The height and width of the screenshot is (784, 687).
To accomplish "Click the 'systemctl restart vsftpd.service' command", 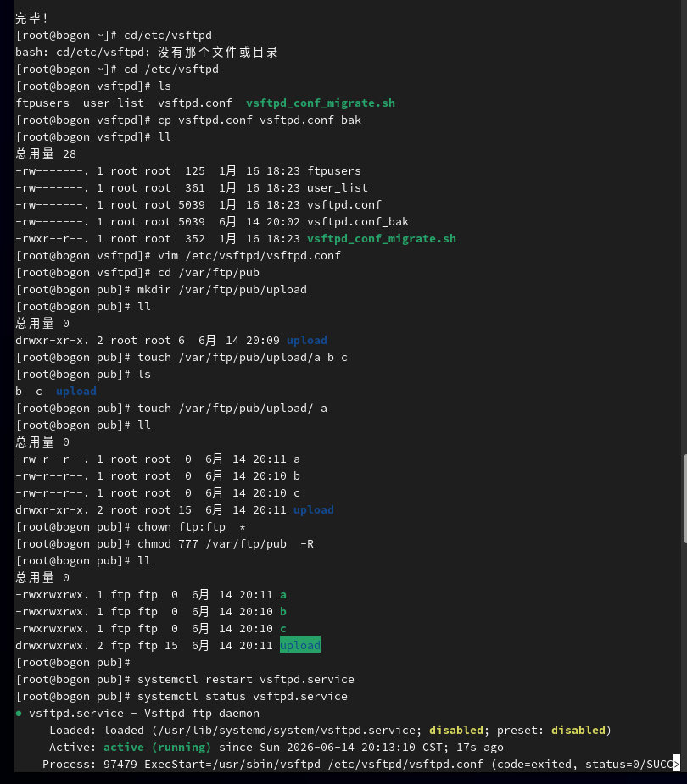I will 246,680.
